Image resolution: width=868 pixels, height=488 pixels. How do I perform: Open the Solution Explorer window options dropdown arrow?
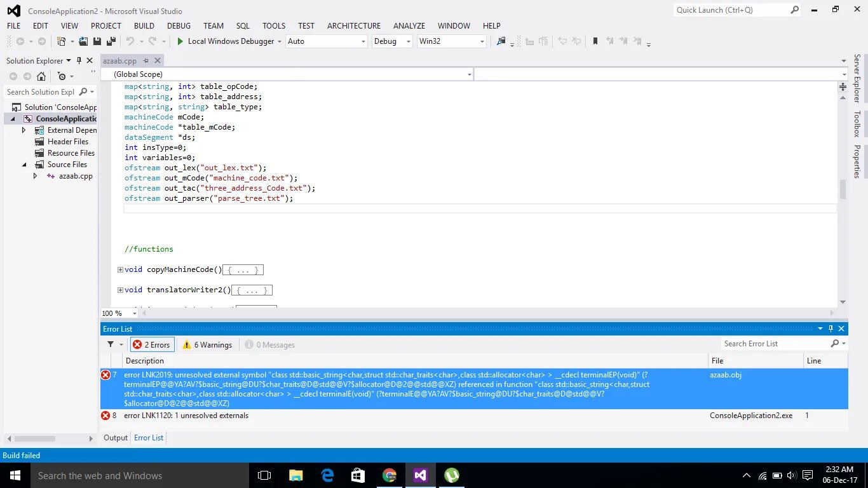tap(69, 61)
